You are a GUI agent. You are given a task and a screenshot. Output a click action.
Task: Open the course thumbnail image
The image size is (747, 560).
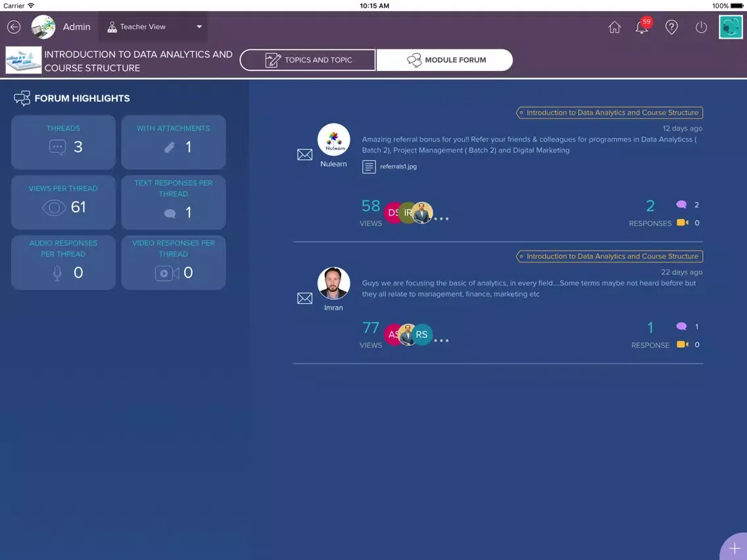pos(24,60)
